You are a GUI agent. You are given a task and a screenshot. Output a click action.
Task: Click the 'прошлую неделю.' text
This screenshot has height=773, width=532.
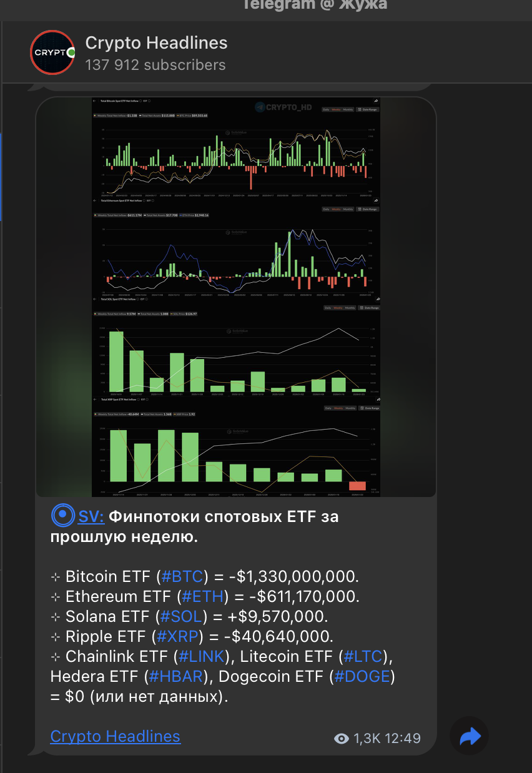pos(124,537)
